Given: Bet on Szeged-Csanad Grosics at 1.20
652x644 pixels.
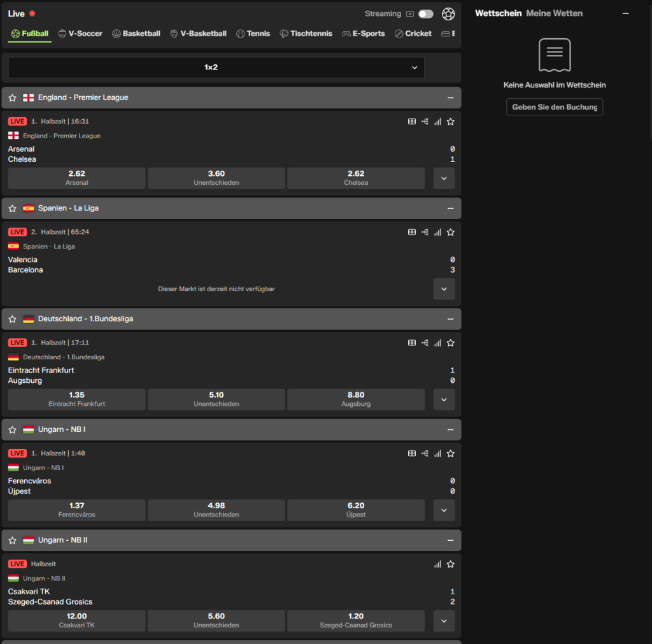Looking at the screenshot, I should (x=356, y=620).
